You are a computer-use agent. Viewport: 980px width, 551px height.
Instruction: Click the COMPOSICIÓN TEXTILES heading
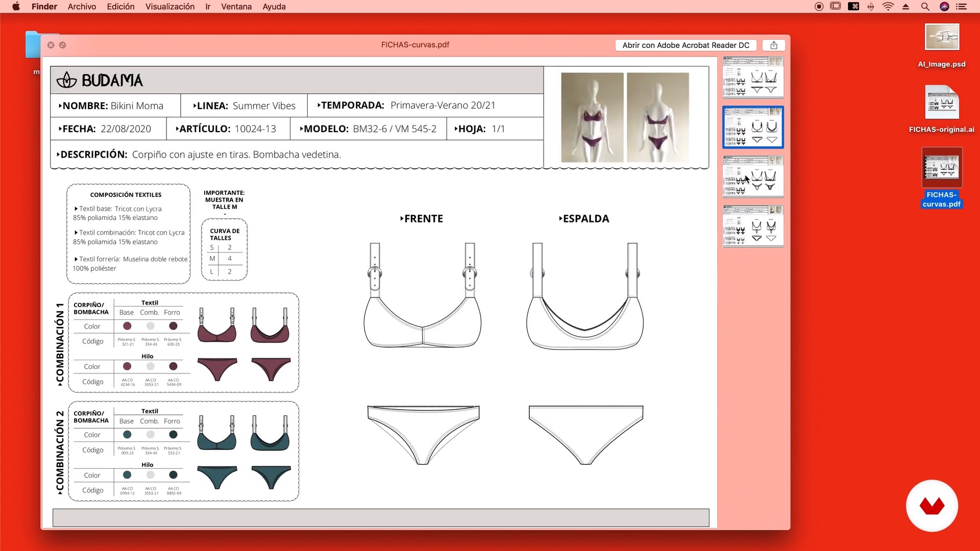126,195
